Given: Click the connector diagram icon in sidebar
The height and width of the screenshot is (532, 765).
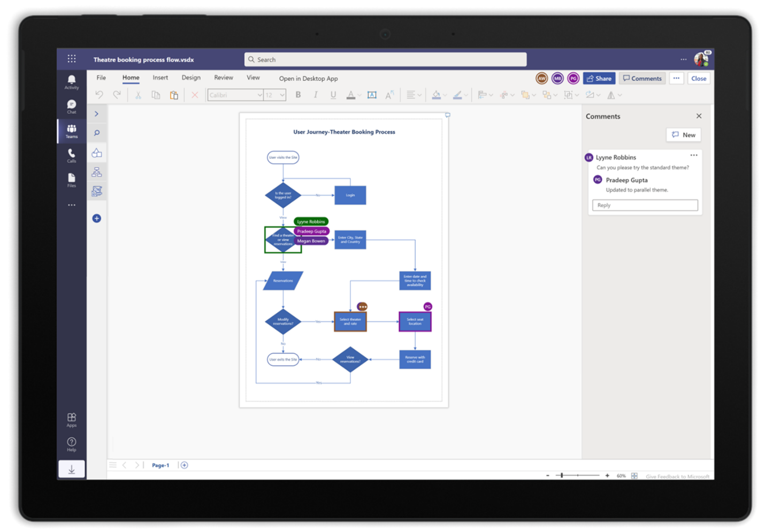Looking at the screenshot, I should click(x=97, y=172).
